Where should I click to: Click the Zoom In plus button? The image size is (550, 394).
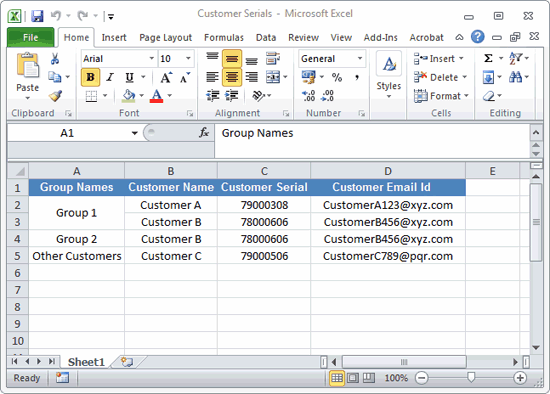point(520,378)
